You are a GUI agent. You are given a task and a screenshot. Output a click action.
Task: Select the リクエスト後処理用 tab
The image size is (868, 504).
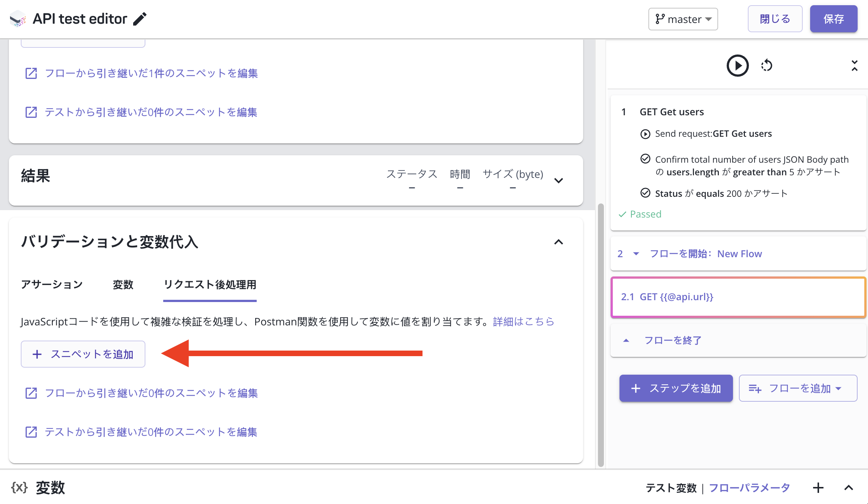[x=210, y=285]
